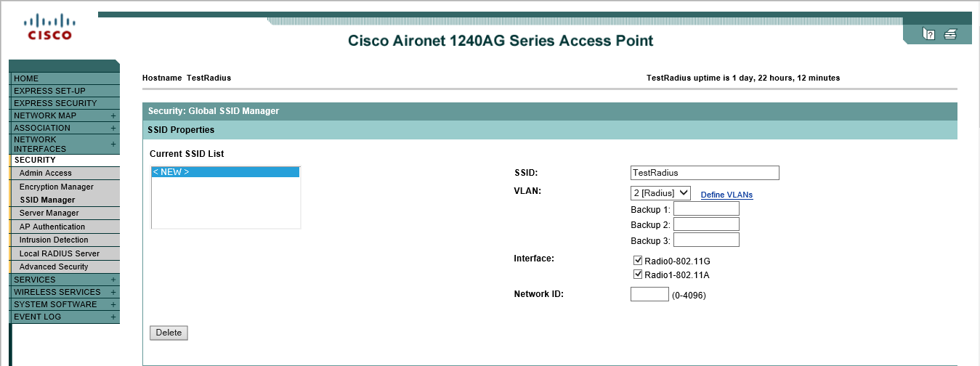
Task: Select < NEW > in Current SSID List
Action: click(x=225, y=172)
